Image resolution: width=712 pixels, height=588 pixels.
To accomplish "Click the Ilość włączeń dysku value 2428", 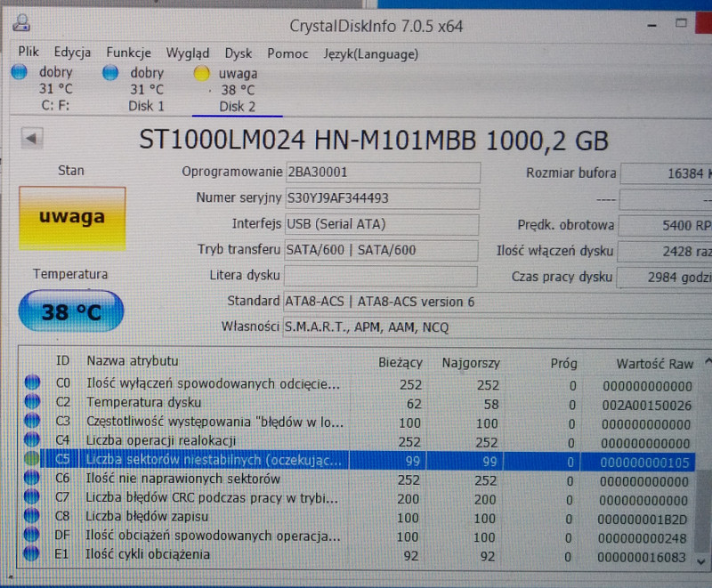I will [x=664, y=252].
